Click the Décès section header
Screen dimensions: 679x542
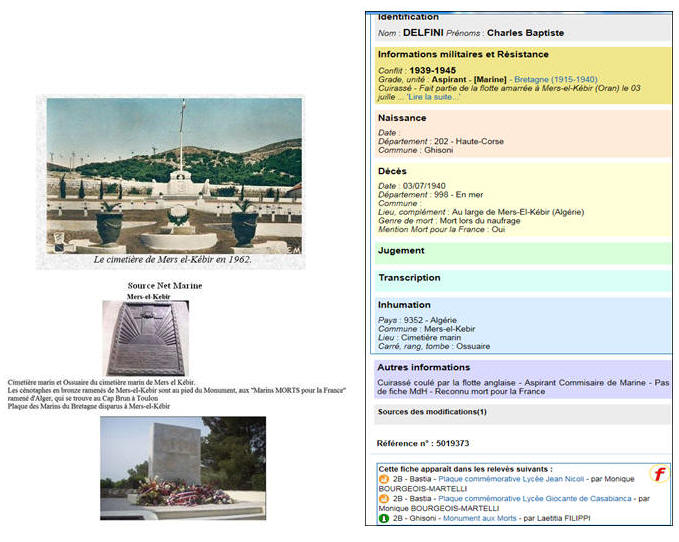tap(392, 172)
